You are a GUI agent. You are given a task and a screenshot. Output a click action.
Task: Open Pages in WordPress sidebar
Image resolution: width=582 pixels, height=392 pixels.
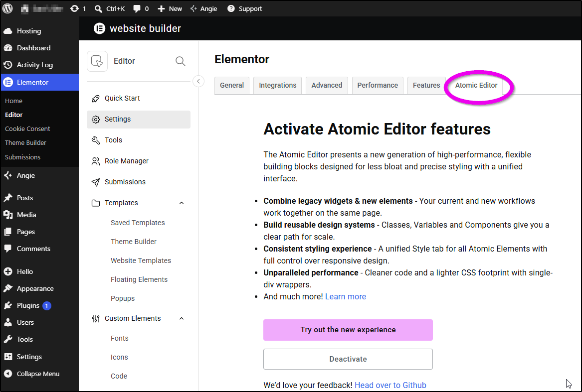pyautogui.click(x=39, y=232)
